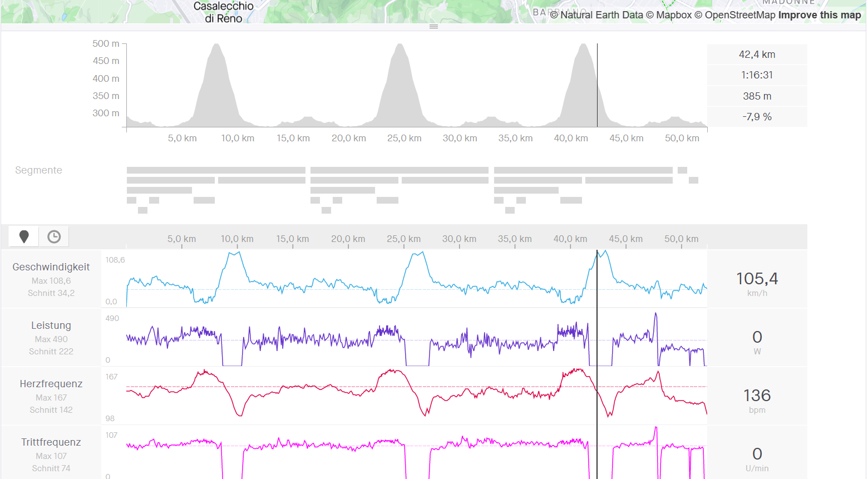Click the 25,0 km tick on the lower axis

[403, 239]
